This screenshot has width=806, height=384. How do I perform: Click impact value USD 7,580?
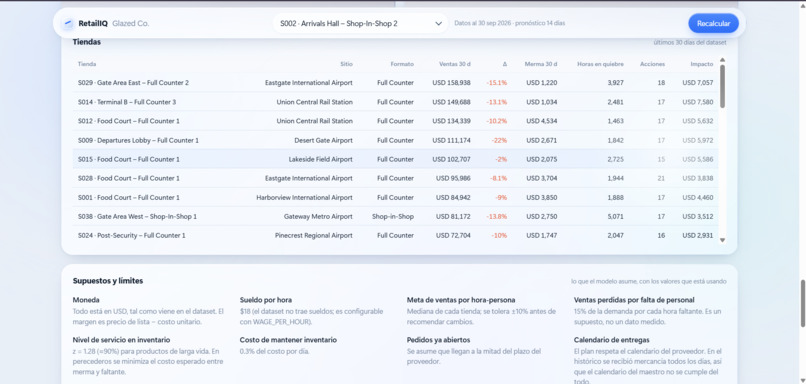tap(698, 102)
